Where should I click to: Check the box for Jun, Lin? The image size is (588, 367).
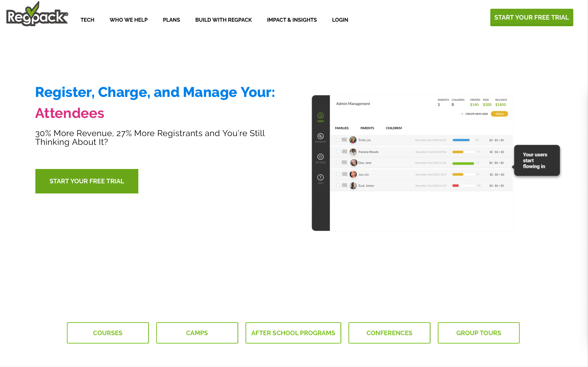[x=338, y=174]
